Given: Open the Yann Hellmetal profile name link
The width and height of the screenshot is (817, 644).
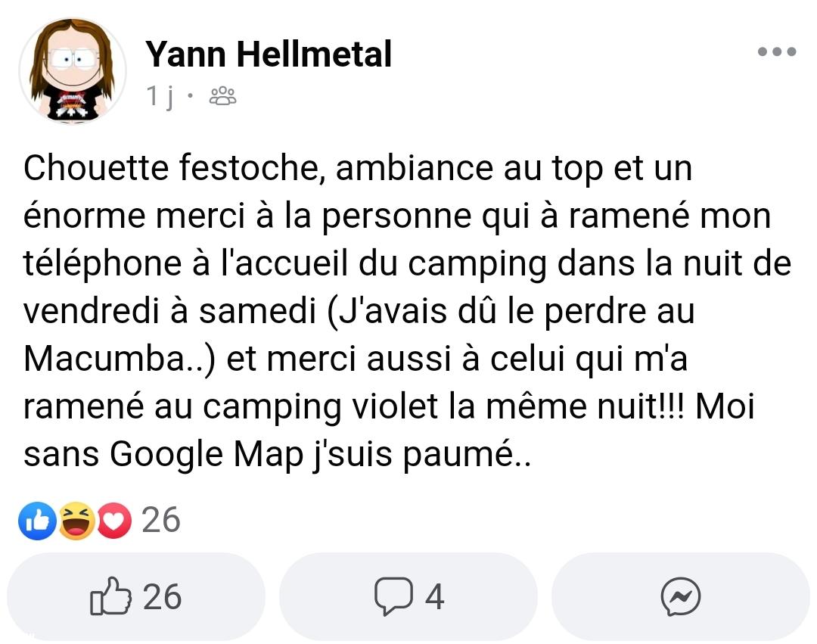Looking at the screenshot, I should click(x=269, y=54).
